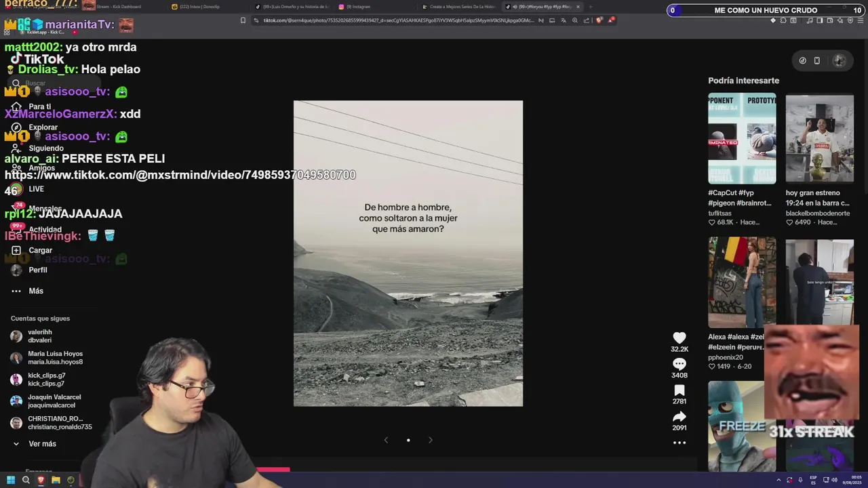Click the ESP language indicator
The image size is (868, 488).
[x=813, y=480]
